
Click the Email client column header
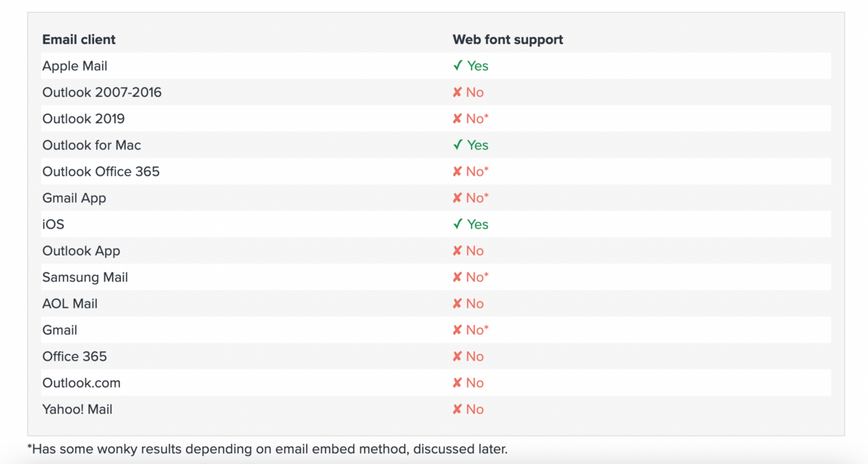tap(79, 39)
